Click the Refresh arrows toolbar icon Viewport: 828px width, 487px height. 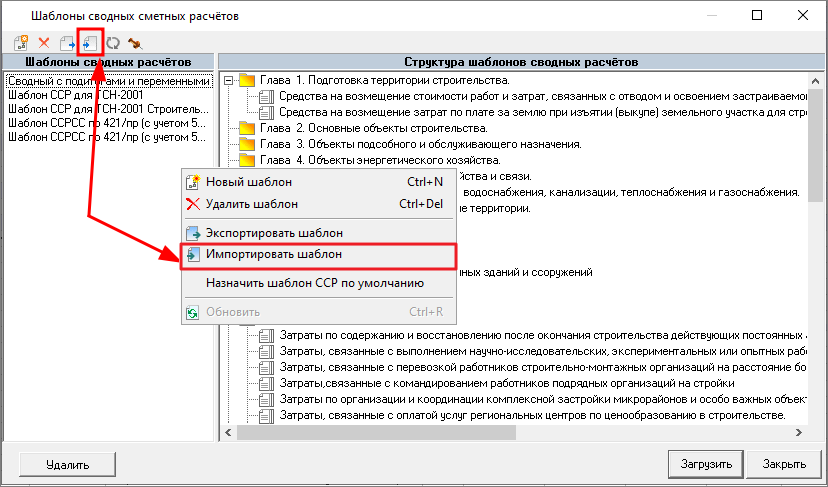[x=113, y=43]
